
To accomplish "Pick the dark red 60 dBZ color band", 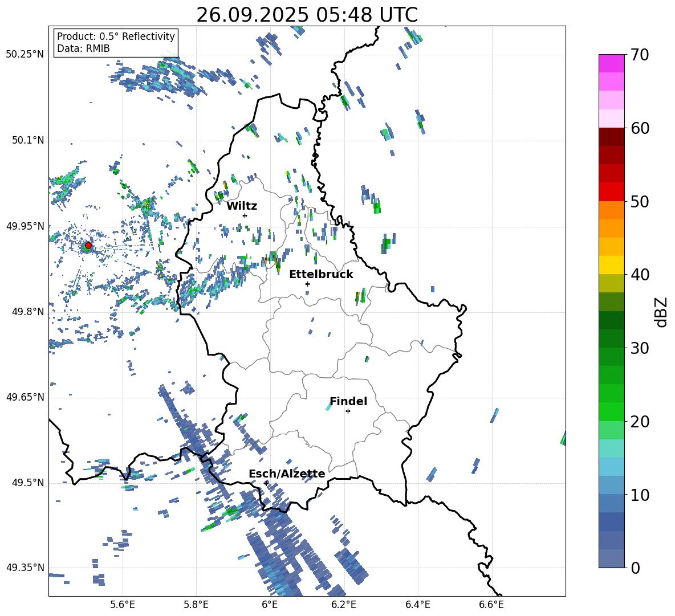I will pyautogui.click(x=611, y=137).
